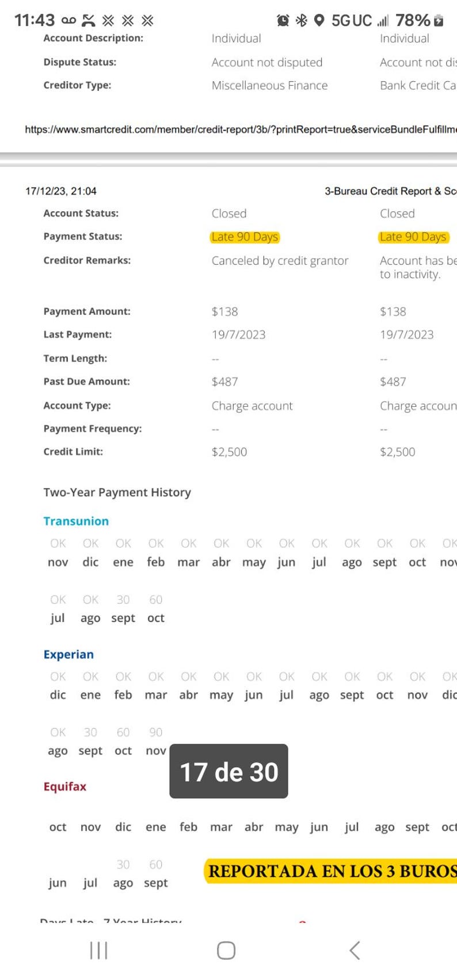Tap the 'Creditor Type:' label
The image size is (457, 980).
pos(77,85)
